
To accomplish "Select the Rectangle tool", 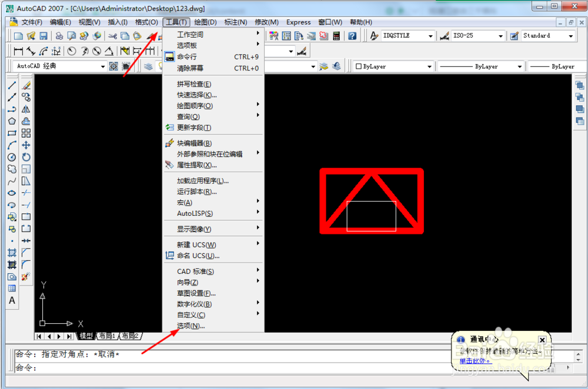I will click(x=12, y=134).
